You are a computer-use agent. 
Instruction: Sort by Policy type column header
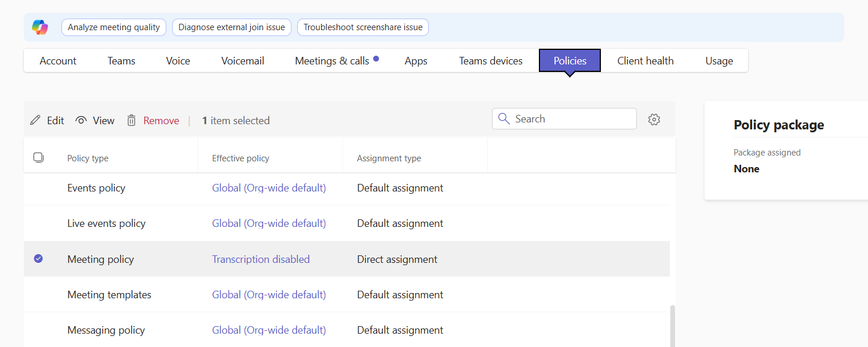tap(87, 158)
